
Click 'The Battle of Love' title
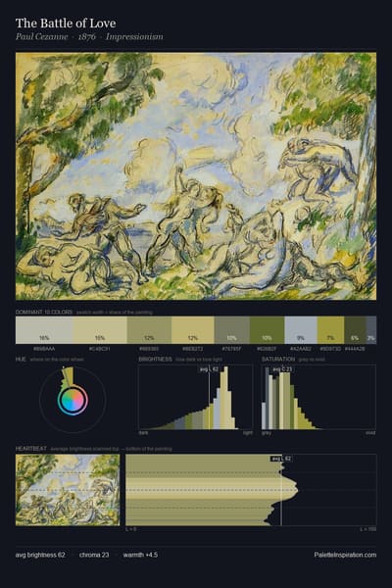(x=66, y=24)
